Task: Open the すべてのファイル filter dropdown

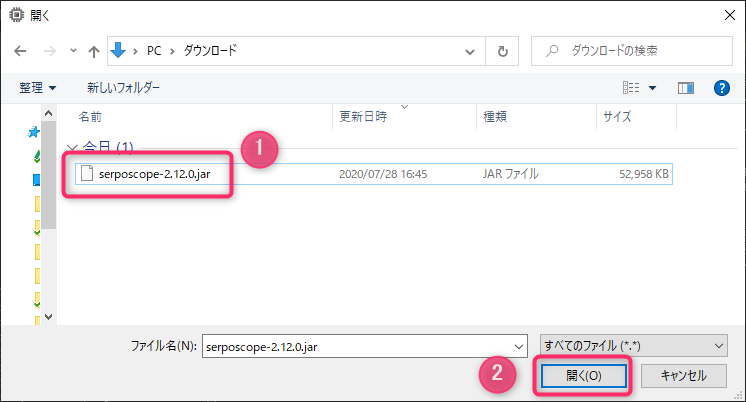Action: 633,346
